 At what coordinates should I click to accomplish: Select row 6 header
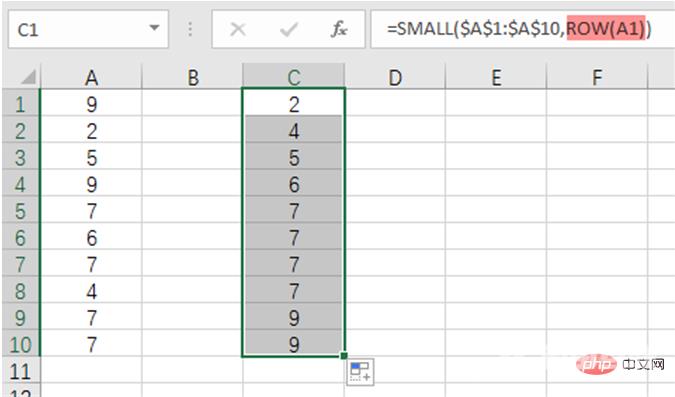tap(21, 236)
